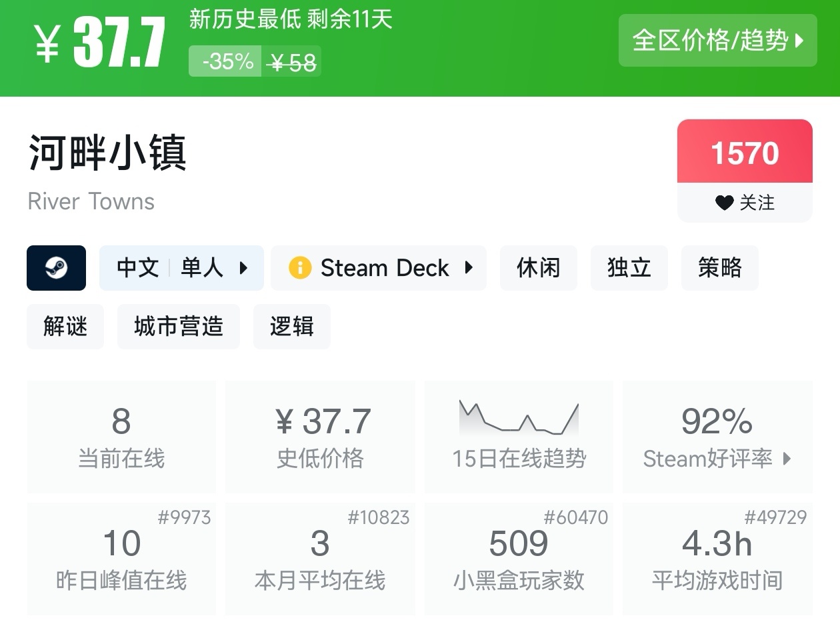Select the 独立 tag
Screen dimensions: 840x628
click(629, 268)
